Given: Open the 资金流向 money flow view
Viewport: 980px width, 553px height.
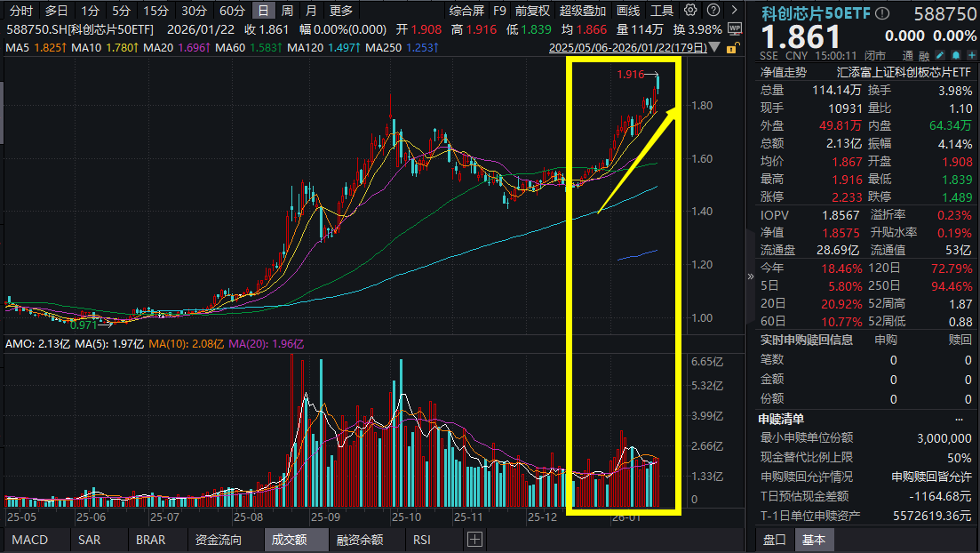Looking at the screenshot, I should tap(219, 540).
